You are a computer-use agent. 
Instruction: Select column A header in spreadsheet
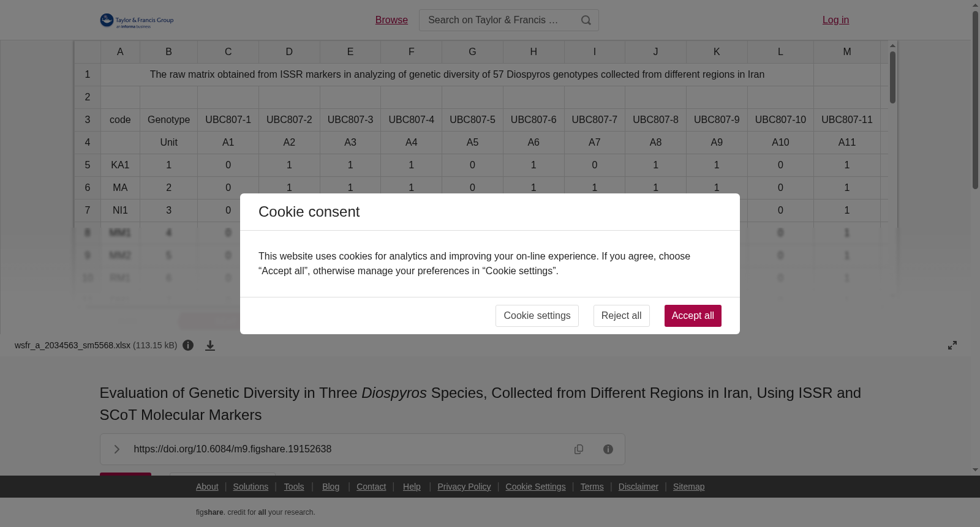pos(120,52)
